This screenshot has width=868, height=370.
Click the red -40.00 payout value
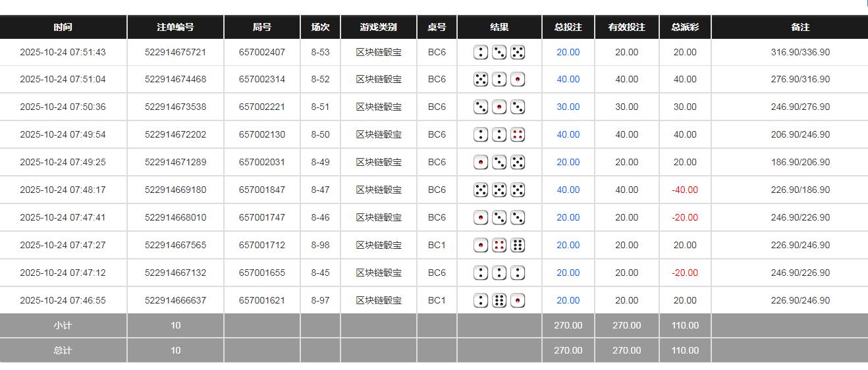coord(685,190)
